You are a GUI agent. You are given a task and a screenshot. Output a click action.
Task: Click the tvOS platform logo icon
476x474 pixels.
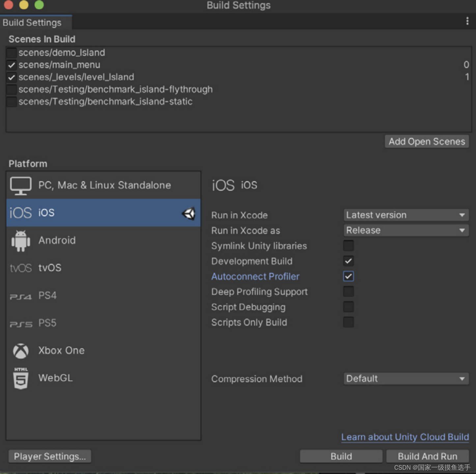click(21, 268)
